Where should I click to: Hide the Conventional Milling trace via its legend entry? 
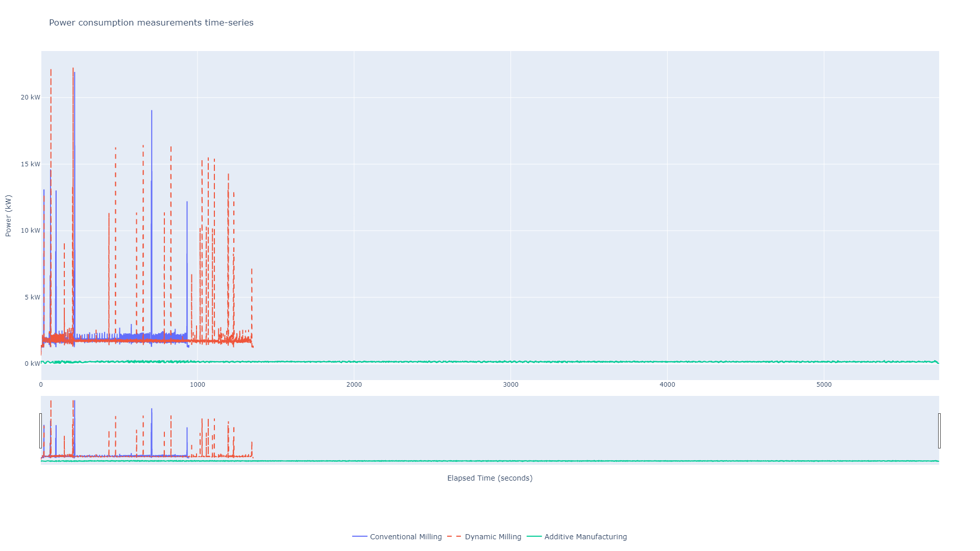click(x=406, y=536)
